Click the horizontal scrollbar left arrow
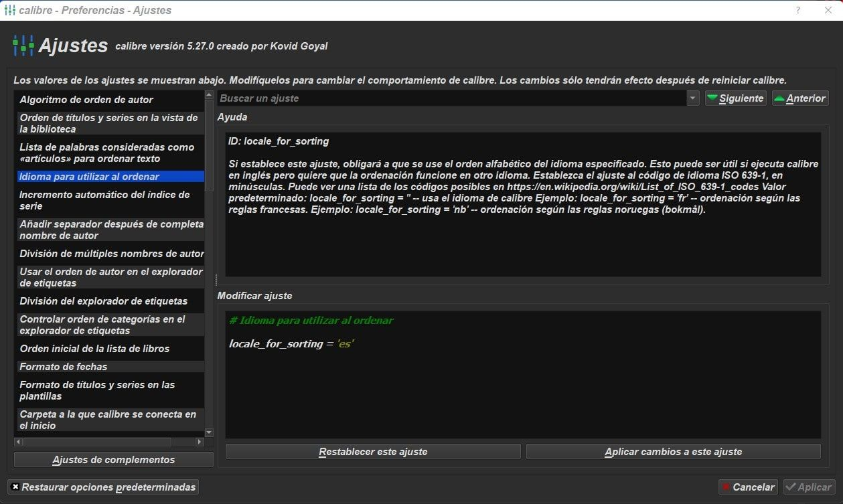This screenshot has width=843, height=504. (18, 442)
